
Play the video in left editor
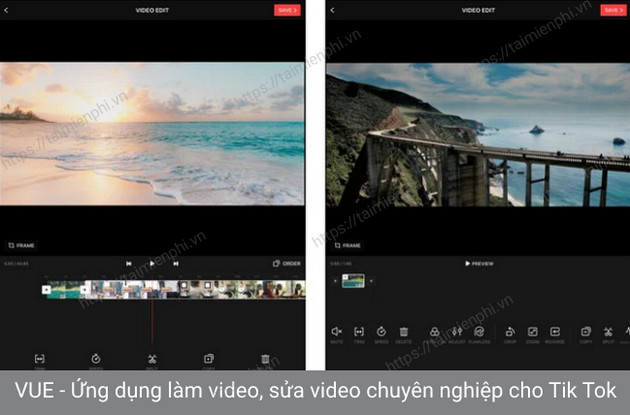pos(152,264)
